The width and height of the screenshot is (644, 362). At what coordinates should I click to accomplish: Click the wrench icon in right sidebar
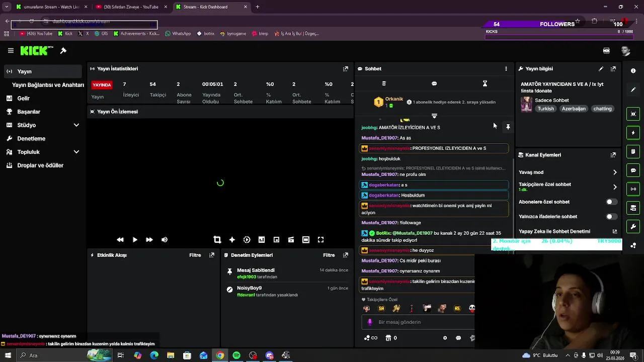[x=633, y=227]
